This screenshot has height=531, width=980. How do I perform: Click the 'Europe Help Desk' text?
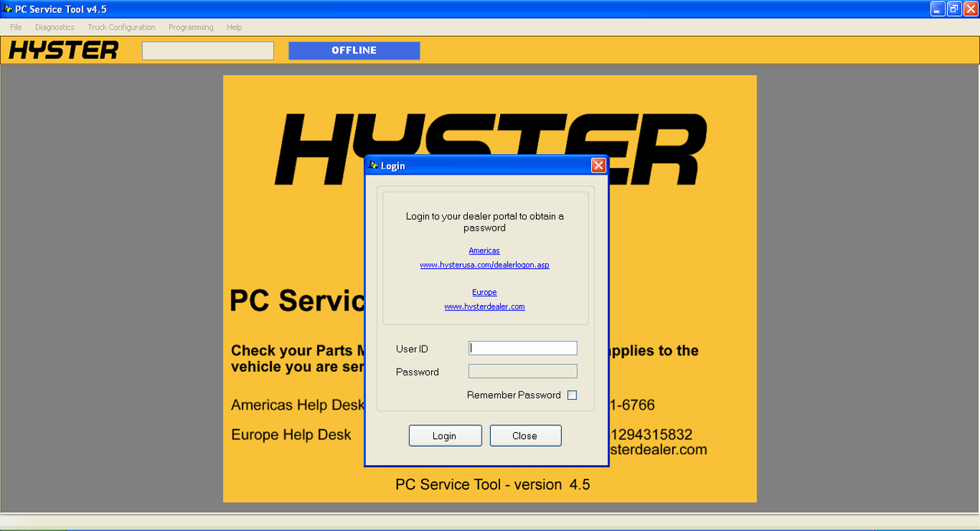point(291,434)
